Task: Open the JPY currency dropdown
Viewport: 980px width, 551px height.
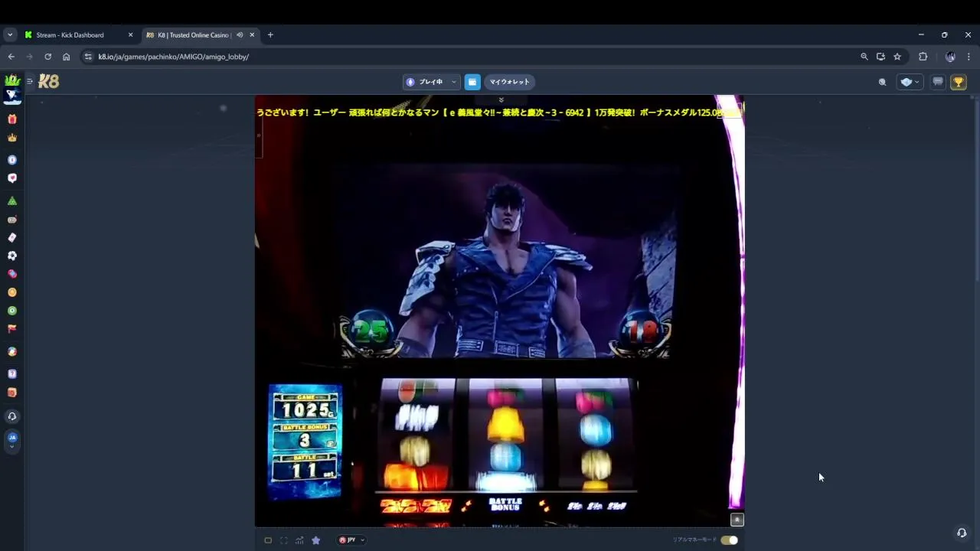Action: click(x=351, y=540)
